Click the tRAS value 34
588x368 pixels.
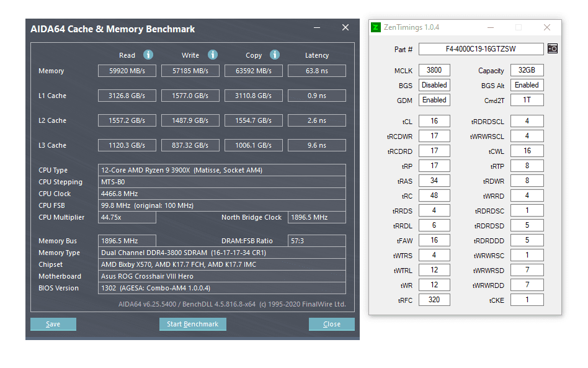coord(434,181)
